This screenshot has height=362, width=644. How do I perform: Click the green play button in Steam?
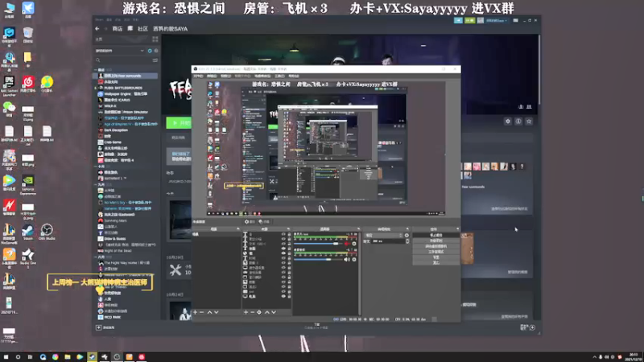pos(179,123)
